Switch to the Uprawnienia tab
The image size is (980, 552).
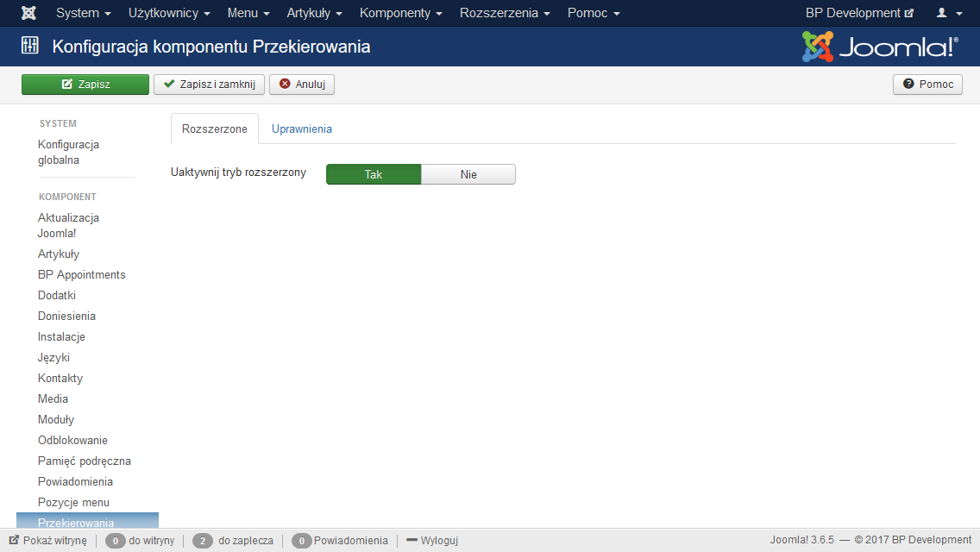coord(302,129)
